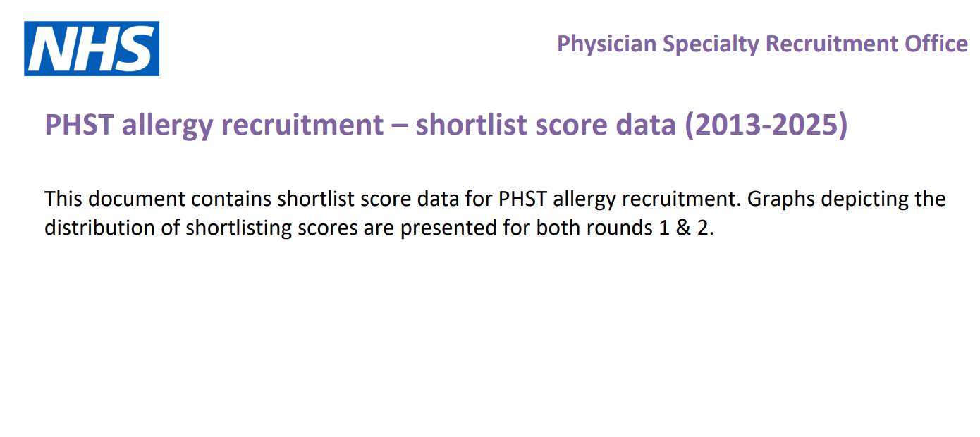
Task: Click the word Office in the header
Action: click(936, 44)
